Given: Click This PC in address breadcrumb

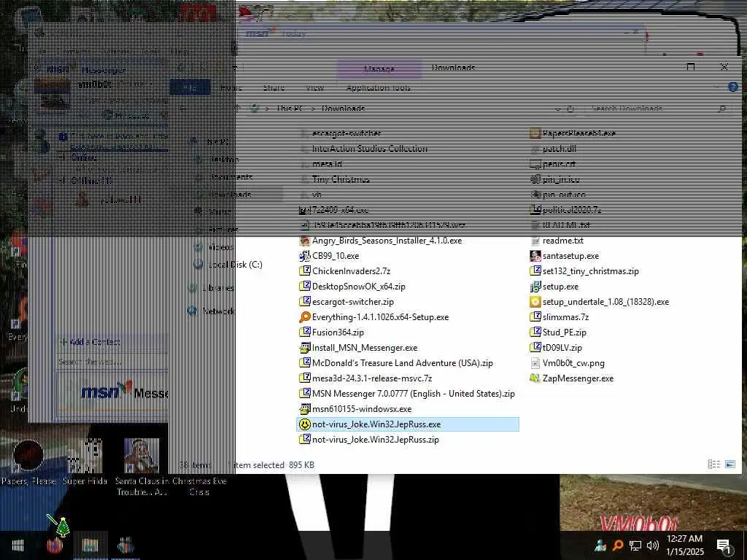Looking at the screenshot, I should (290, 109).
